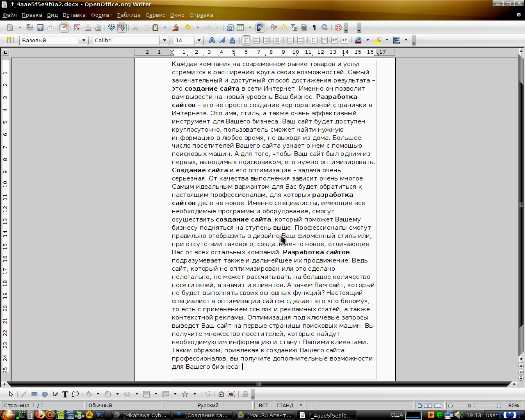This screenshot has height=420, width=525.
Task: Toggle Show Draw Functions
Action: (260, 27)
